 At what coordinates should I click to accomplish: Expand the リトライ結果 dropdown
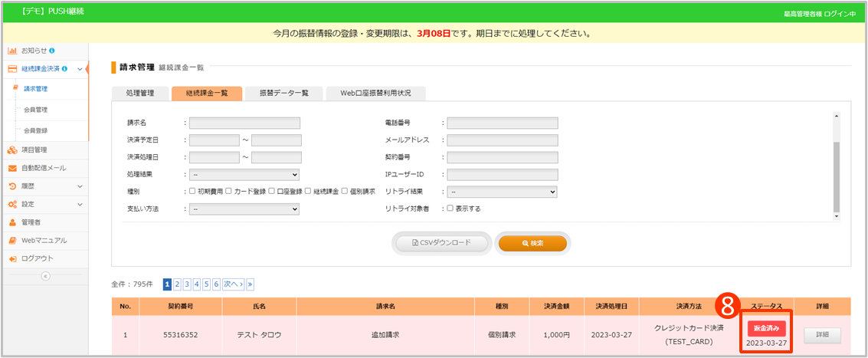coord(502,192)
